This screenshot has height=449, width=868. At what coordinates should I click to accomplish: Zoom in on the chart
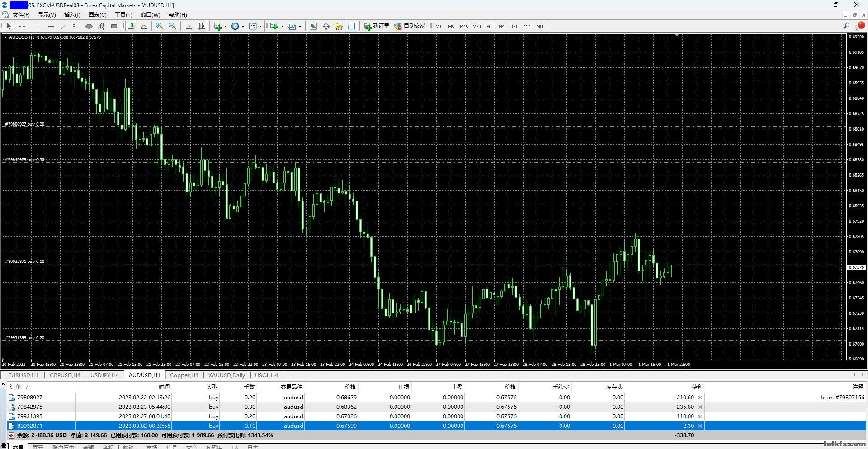pyautogui.click(x=160, y=26)
